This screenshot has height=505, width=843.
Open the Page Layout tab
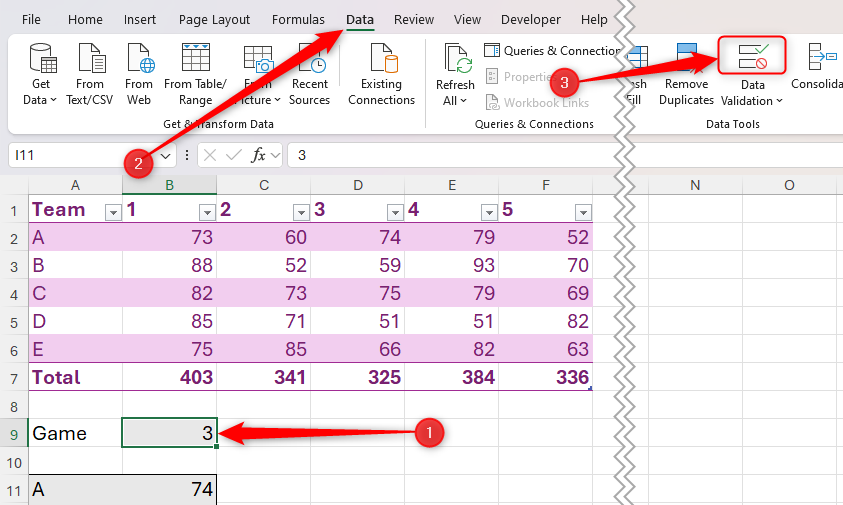[x=214, y=19]
